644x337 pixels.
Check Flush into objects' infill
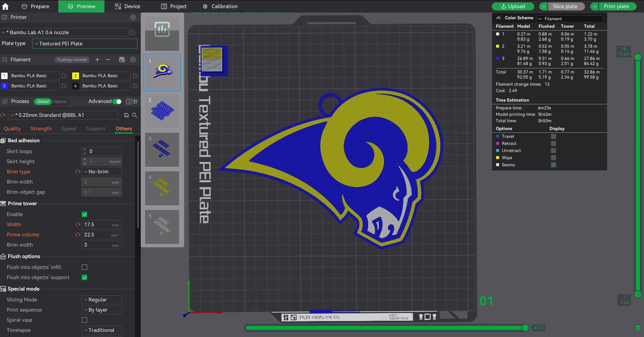[x=84, y=267]
